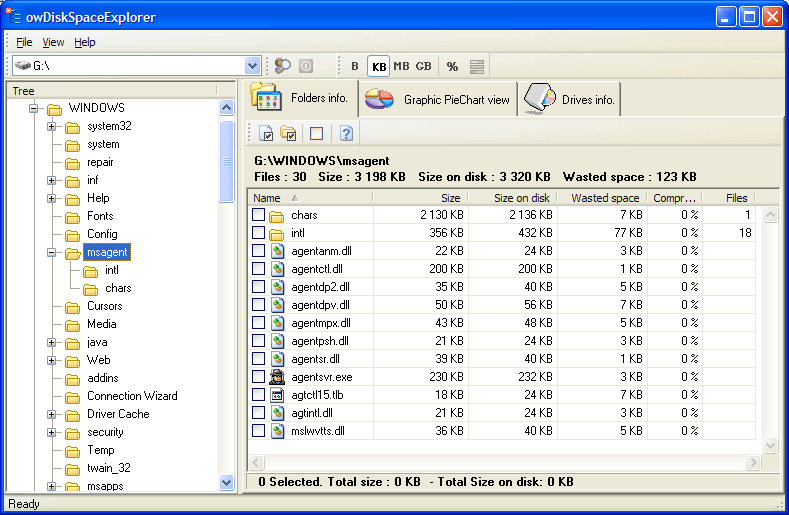The height and width of the screenshot is (515, 789).
Task: Click the check all folders icon
Action: pos(288,133)
